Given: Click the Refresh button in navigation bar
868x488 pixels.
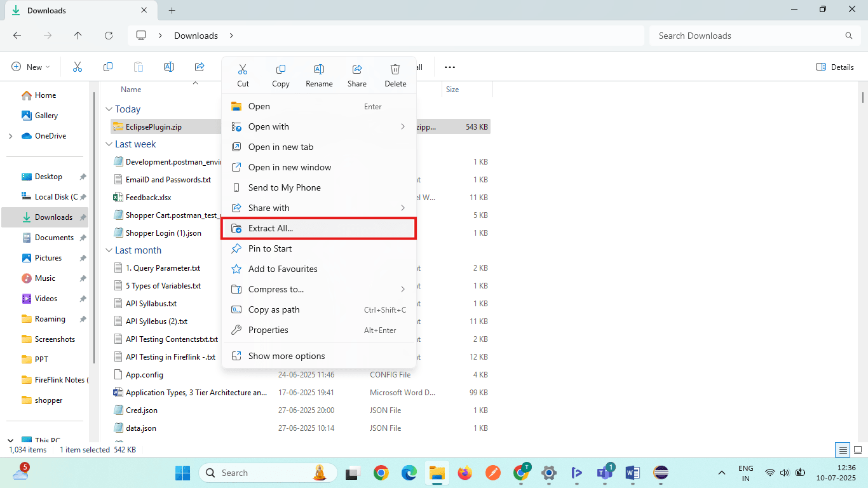Looking at the screenshot, I should (x=109, y=36).
